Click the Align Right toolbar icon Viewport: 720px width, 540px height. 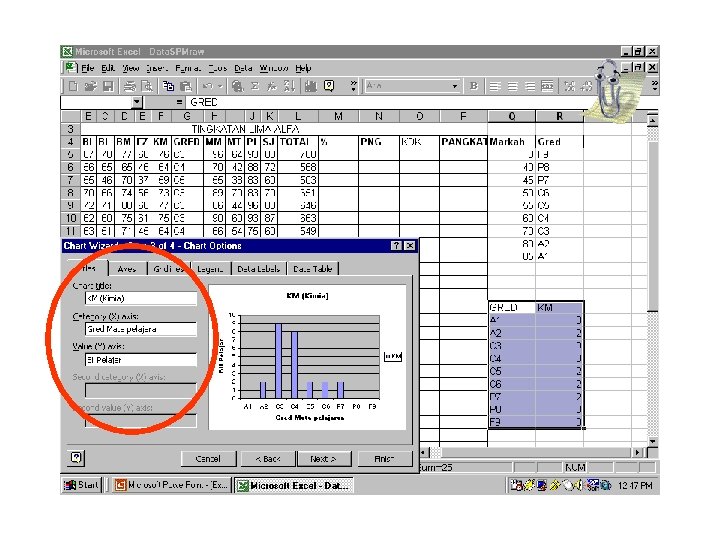530,86
